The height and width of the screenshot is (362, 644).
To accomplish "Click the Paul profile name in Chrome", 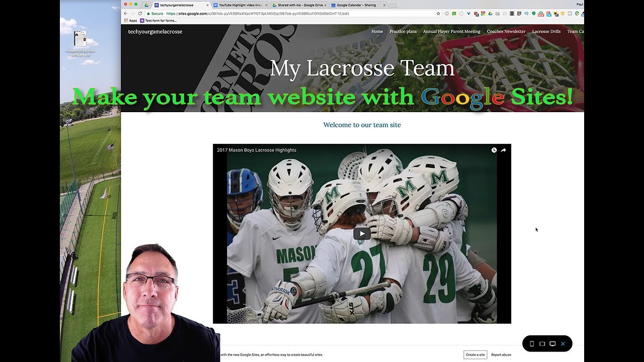I will point(580,5).
